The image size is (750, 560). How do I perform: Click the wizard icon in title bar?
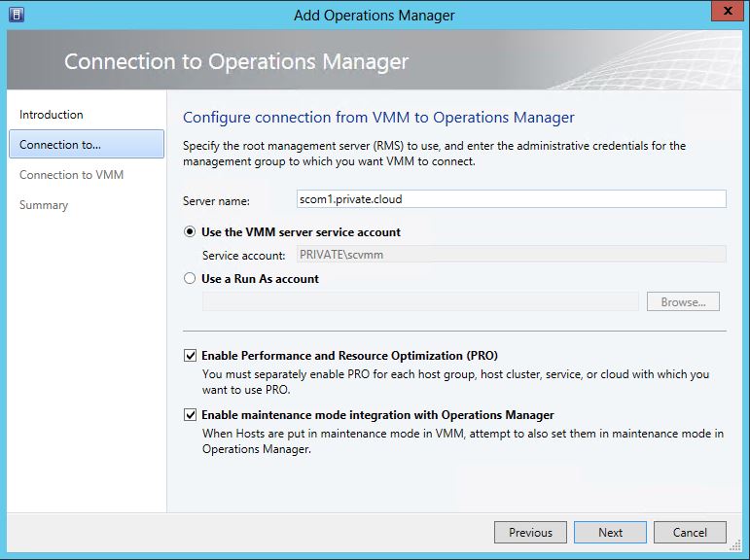(x=17, y=15)
